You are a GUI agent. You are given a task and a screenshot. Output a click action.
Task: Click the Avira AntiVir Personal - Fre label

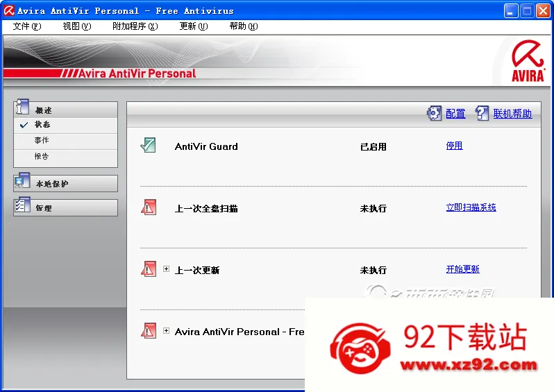pyautogui.click(x=240, y=332)
